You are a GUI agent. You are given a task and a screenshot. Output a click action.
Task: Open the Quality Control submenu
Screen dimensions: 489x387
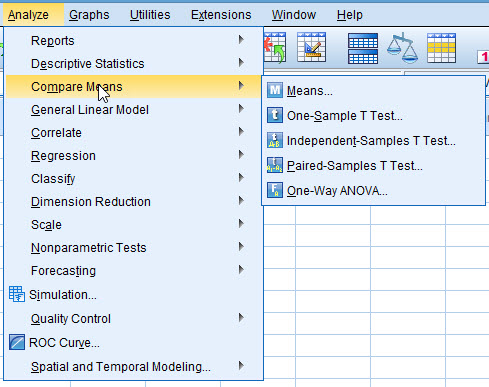[133, 319]
